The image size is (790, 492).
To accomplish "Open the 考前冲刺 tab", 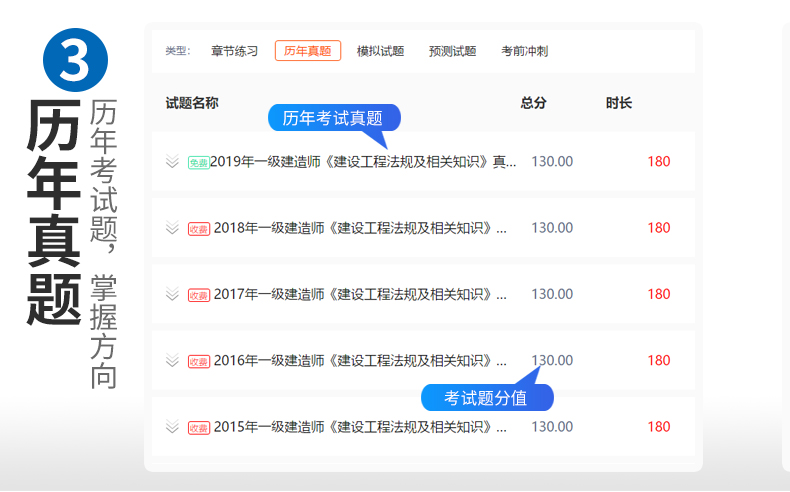I will pyautogui.click(x=524, y=51).
